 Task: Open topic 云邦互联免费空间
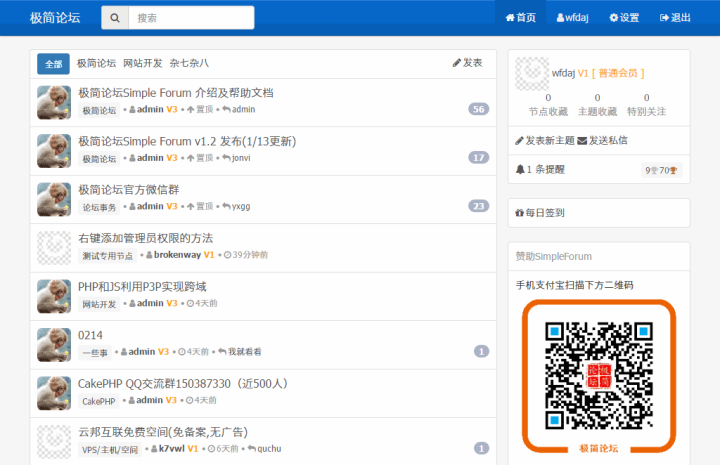point(163,432)
